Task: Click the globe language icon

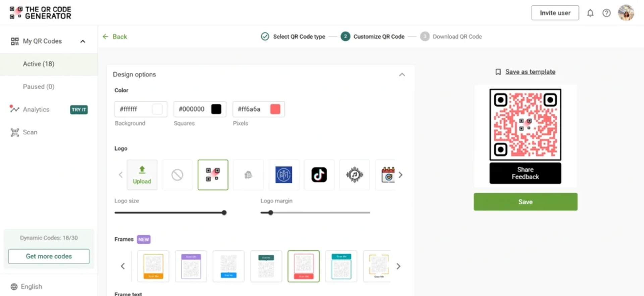Action: (14, 287)
